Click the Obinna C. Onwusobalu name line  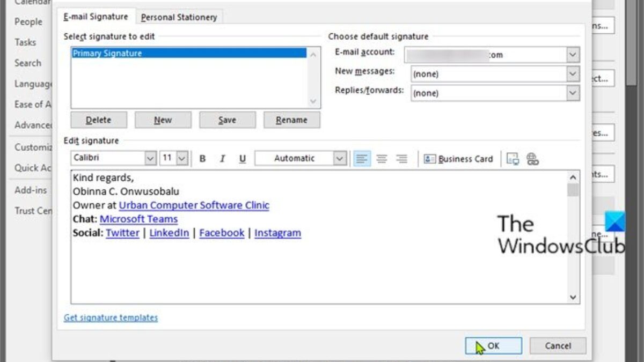coord(126,191)
